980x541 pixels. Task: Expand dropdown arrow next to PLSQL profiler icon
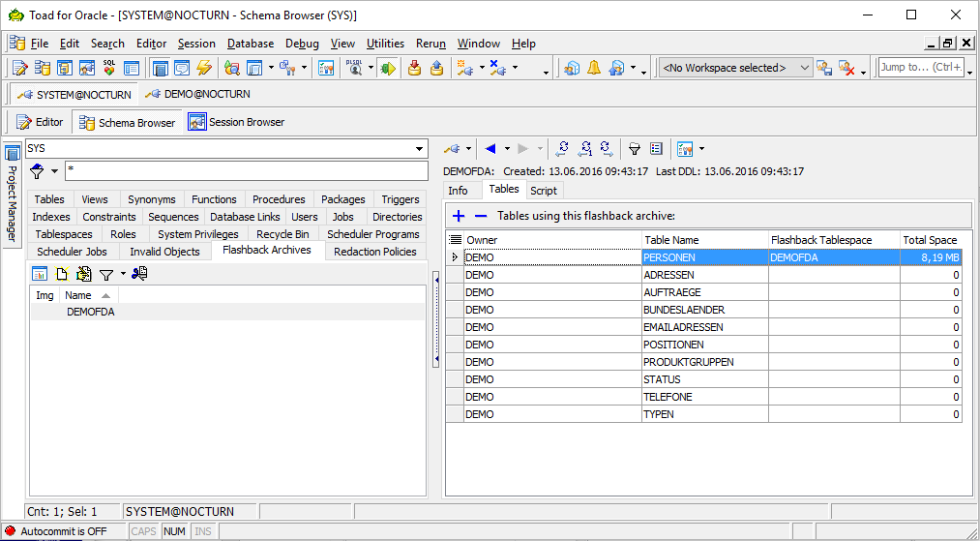pos(370,68)
